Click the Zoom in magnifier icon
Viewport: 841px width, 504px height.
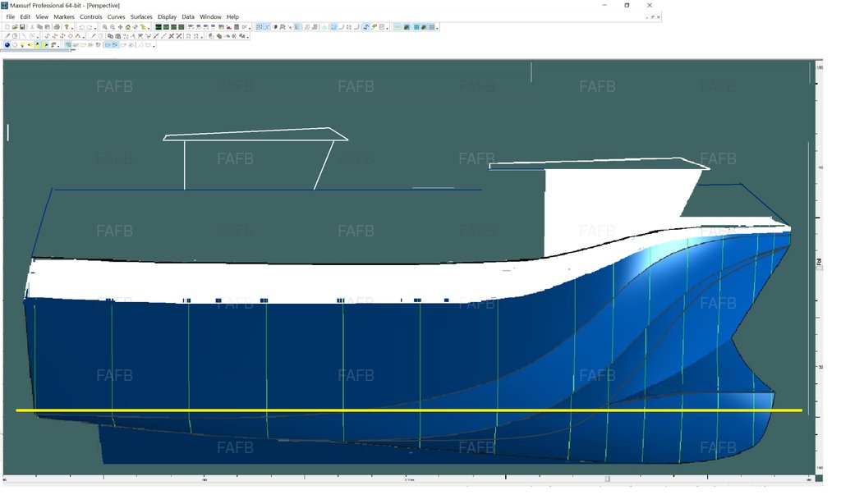105,27
